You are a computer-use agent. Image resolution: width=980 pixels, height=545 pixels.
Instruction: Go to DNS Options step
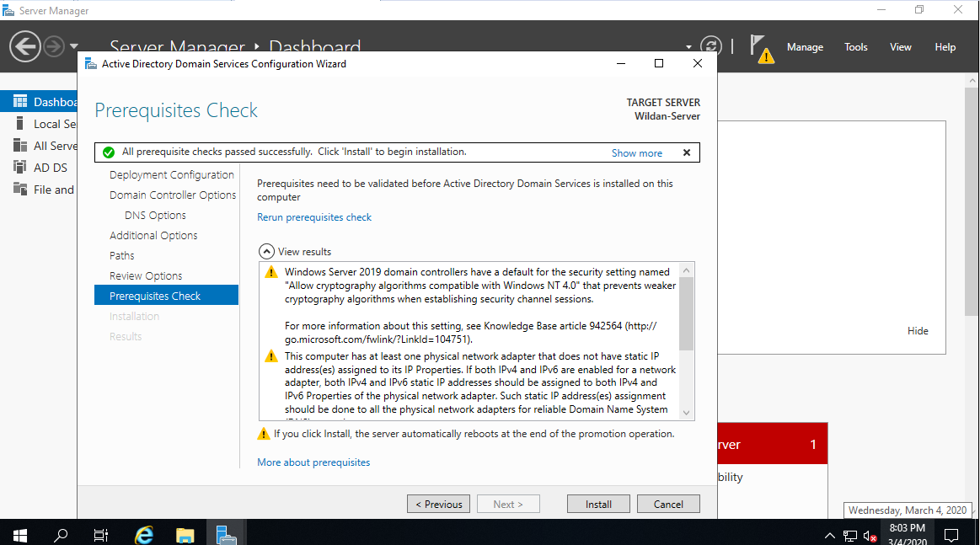[x=155, y=215]
